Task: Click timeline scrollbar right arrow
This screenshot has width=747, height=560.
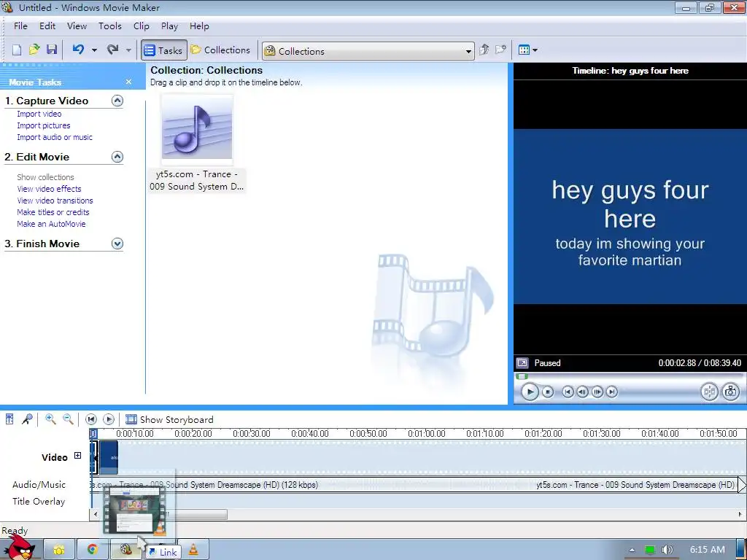Action: pyautogui.click(x=740, y=514)
